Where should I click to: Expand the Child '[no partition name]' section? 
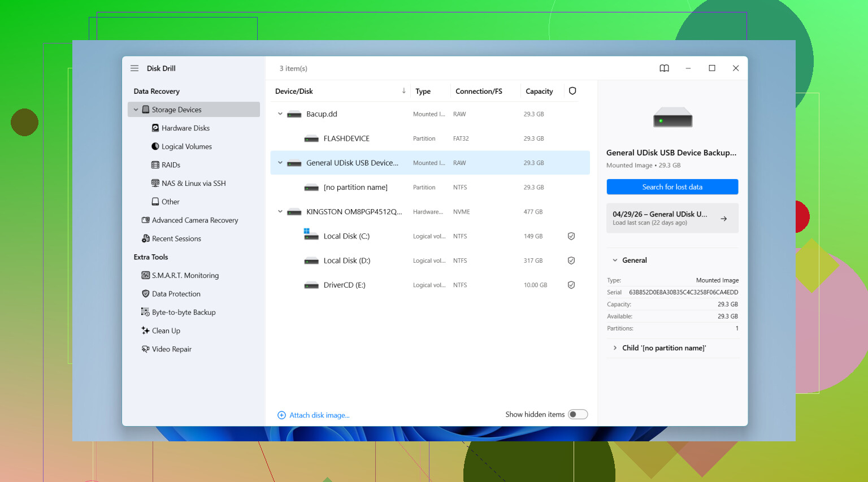[615, 348]
